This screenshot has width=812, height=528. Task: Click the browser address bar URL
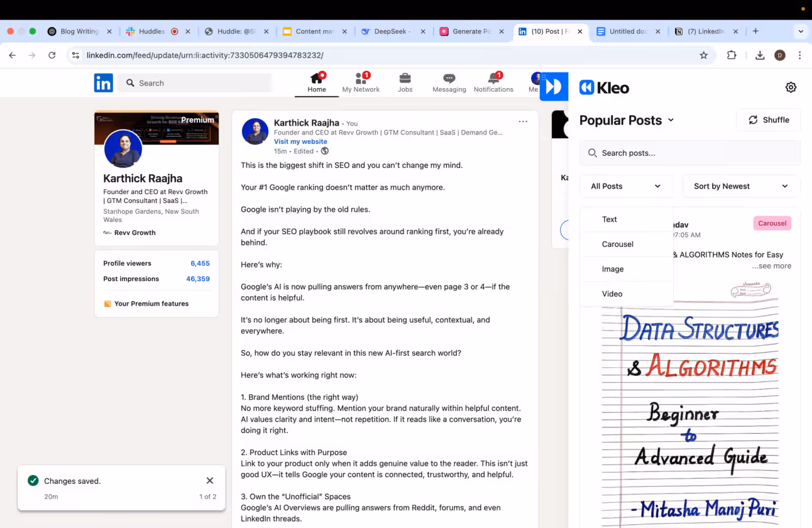205,55
